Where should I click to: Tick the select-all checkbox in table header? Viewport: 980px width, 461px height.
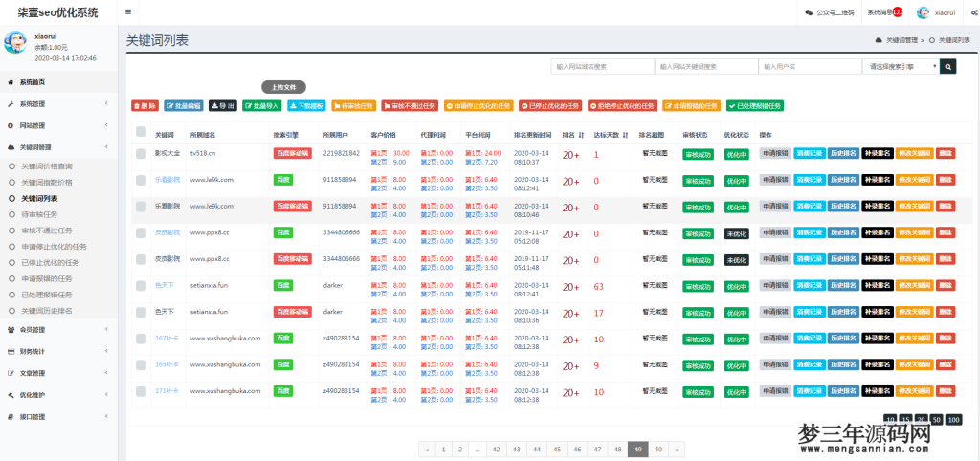click(x=141, y=135)
